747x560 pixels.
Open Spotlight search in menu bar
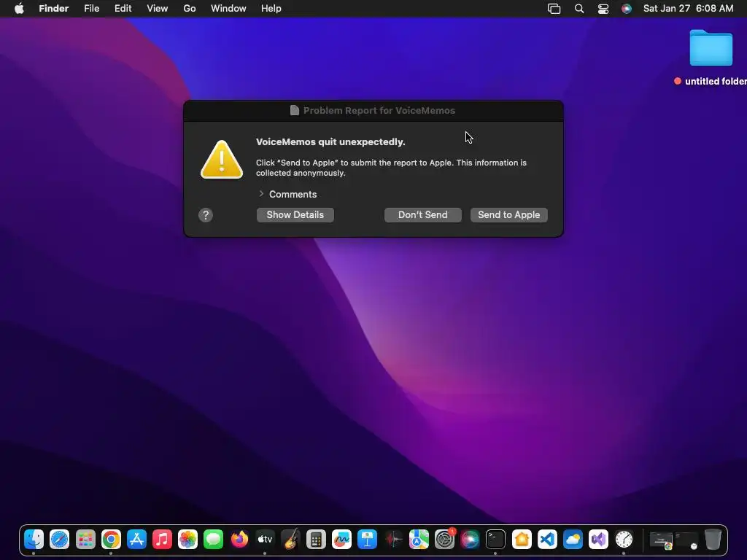click(578, 9)
